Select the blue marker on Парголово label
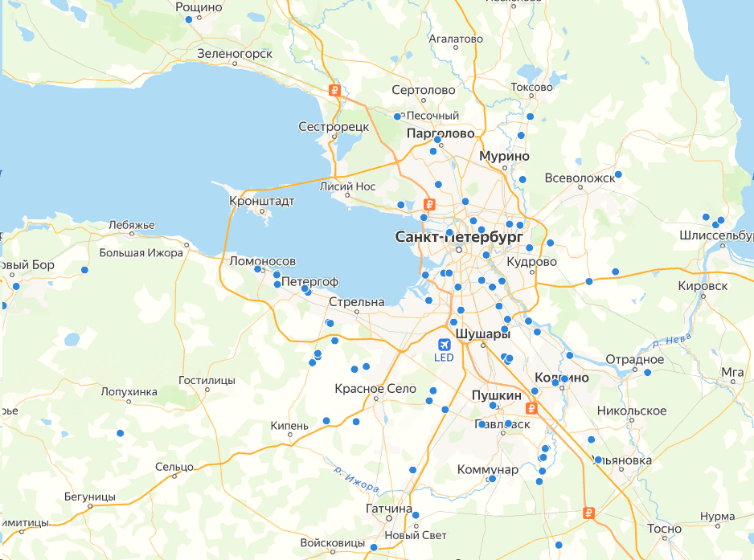Screen dimensions: 754x560 pyautogui.click(x=437, y=140)
